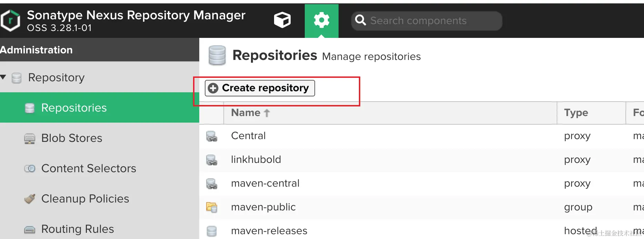Click the Administration panel header

[x=100, y=50]
